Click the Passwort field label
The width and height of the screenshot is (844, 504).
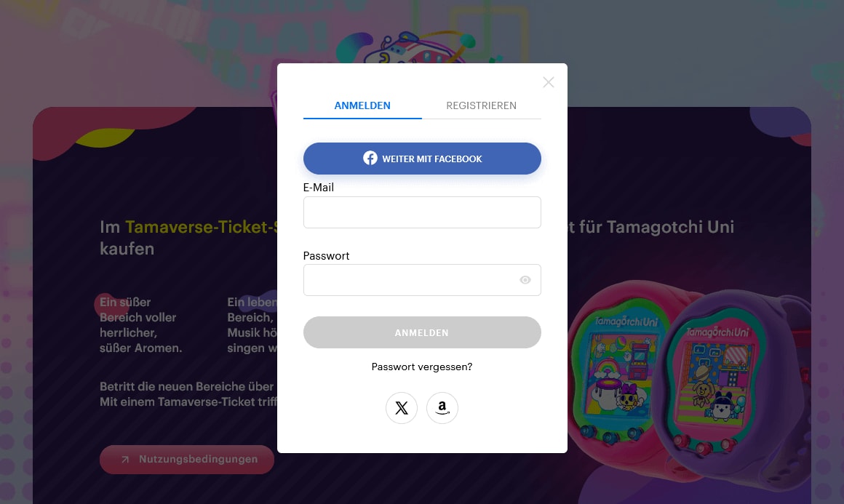point(326,255)
